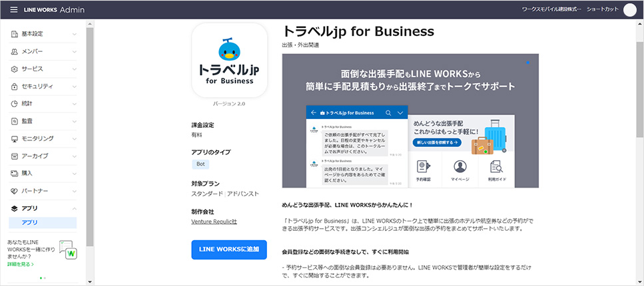
Task: Open the 統計 menu item
Action: tap(43, 104)
